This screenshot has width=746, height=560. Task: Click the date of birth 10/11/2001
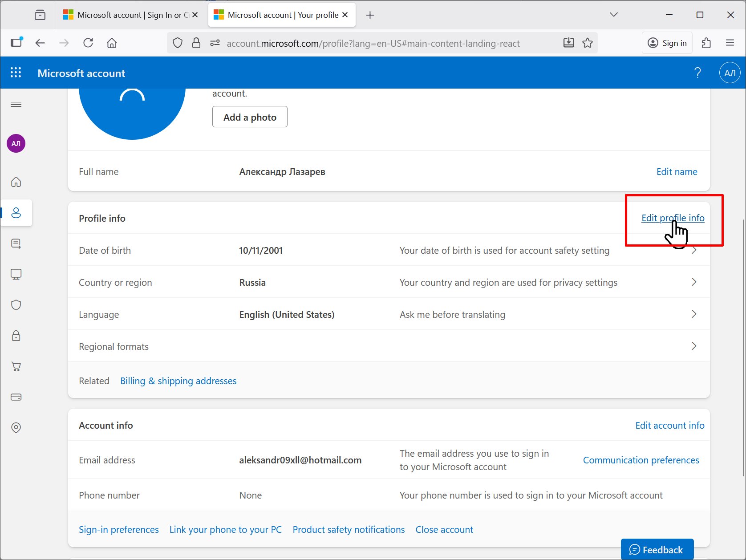(x=261, y=251)
